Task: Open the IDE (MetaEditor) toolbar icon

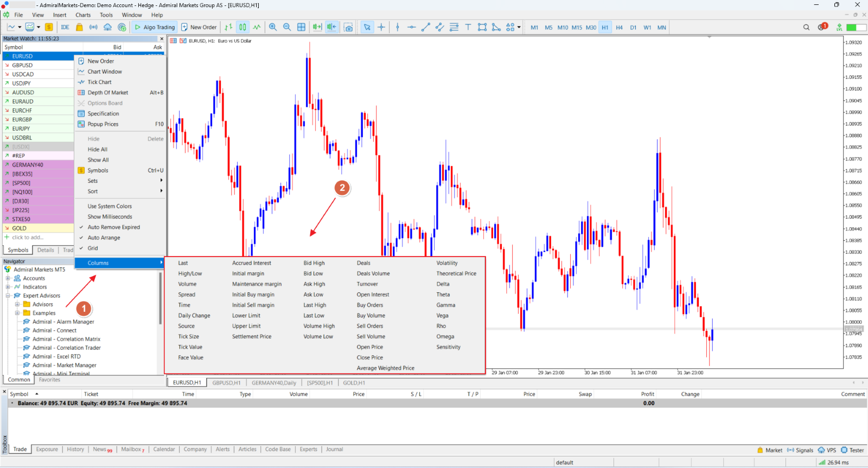Action: (x=65, y=27)
